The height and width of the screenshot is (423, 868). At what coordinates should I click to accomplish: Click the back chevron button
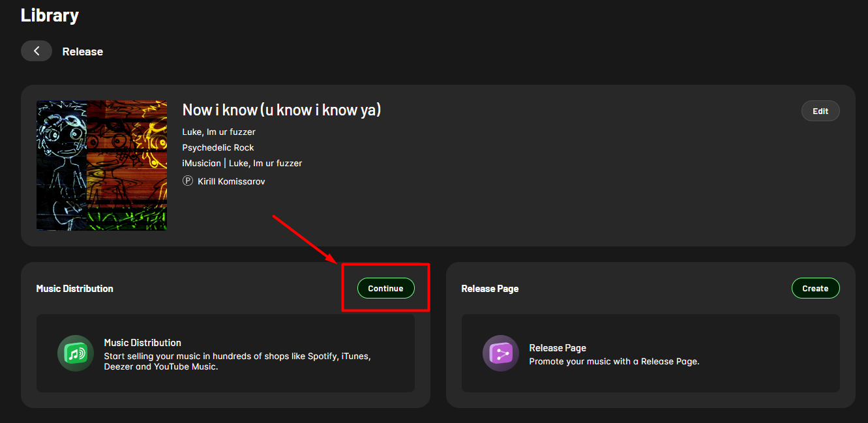pos(37,51)
